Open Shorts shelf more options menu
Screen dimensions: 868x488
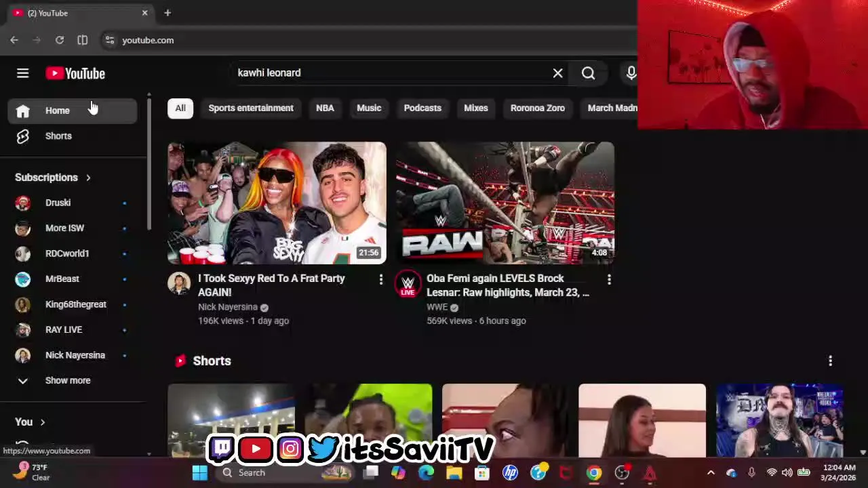[x=830, y=361]
